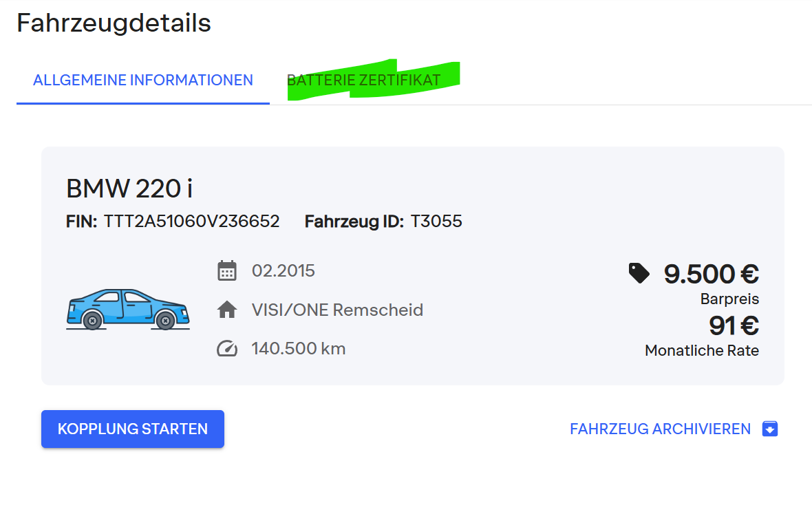812x525 pixels.
Task: Click the house icon beside VISI/ONE Remscheid
Action: (227, 310)
